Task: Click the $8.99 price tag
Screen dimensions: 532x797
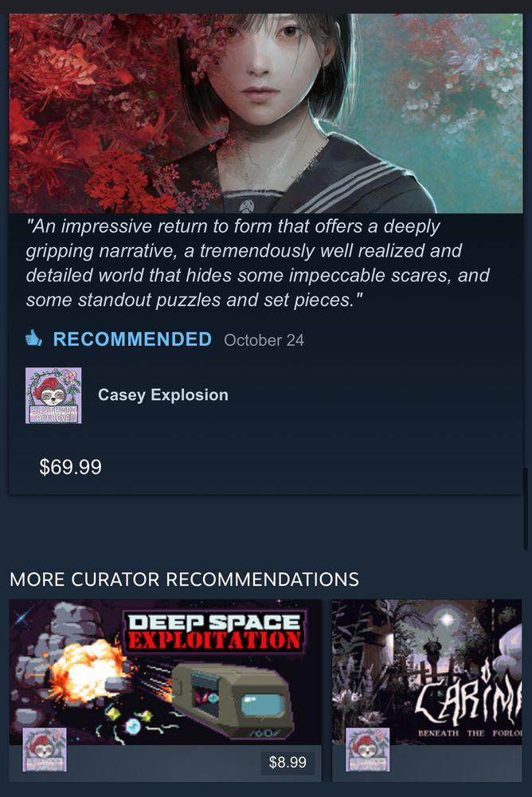Action: [288, 762]
